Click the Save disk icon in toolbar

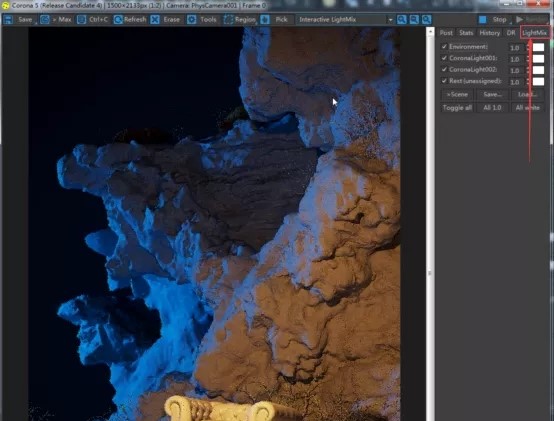[8, 19]
